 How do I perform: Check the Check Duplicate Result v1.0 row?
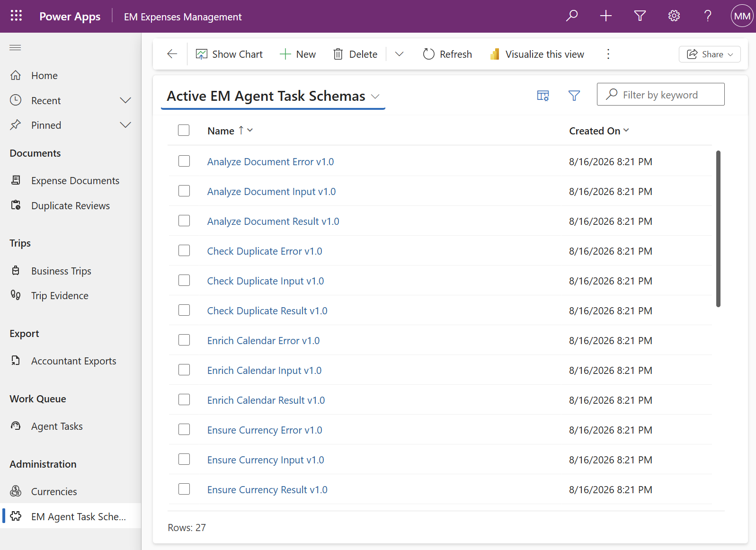click(x=184, y=310)
